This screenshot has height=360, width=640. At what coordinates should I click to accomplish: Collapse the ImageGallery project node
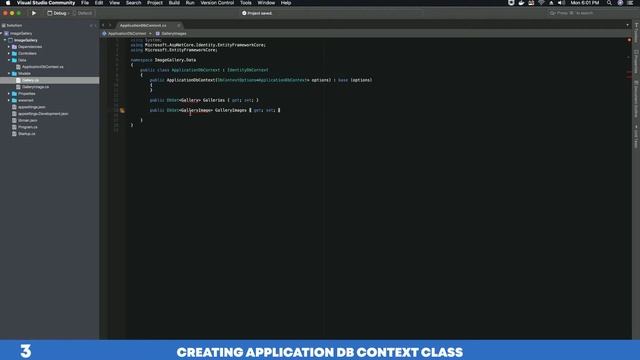coord(5,40)
